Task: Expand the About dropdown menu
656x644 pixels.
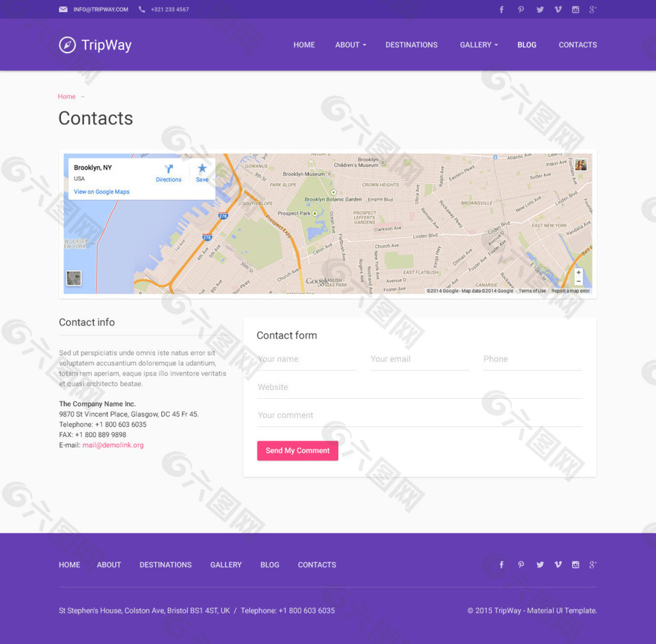Action: [351, 45]
